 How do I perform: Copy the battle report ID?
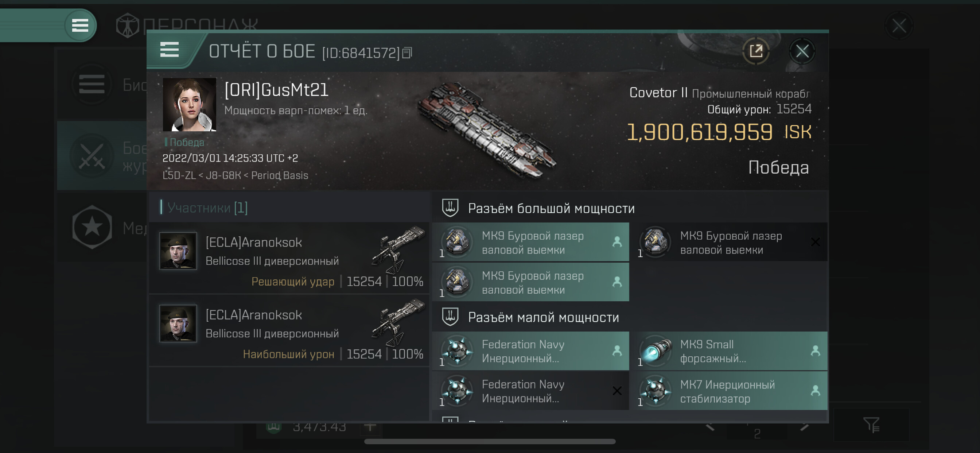click(x=407, y=53)
